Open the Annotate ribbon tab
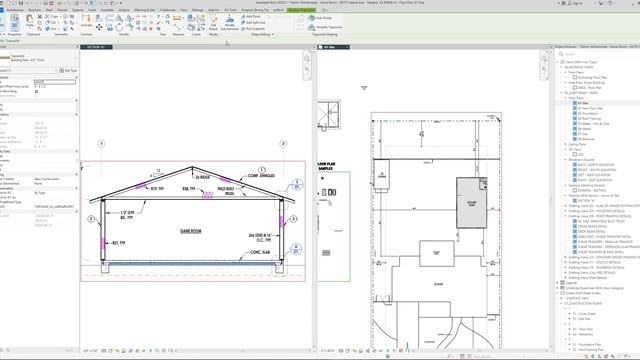 pos(107,10)
